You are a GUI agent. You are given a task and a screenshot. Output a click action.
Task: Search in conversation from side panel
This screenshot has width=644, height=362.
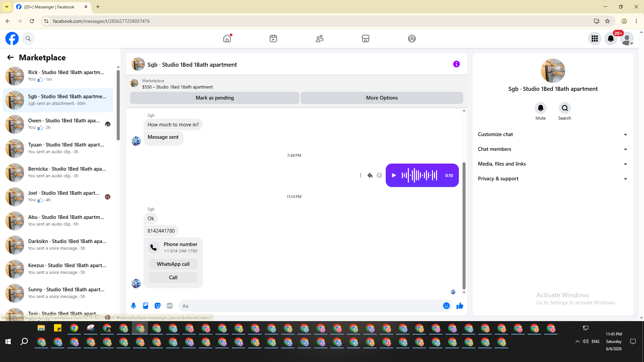pyautogui.click(x=565, y=108)
